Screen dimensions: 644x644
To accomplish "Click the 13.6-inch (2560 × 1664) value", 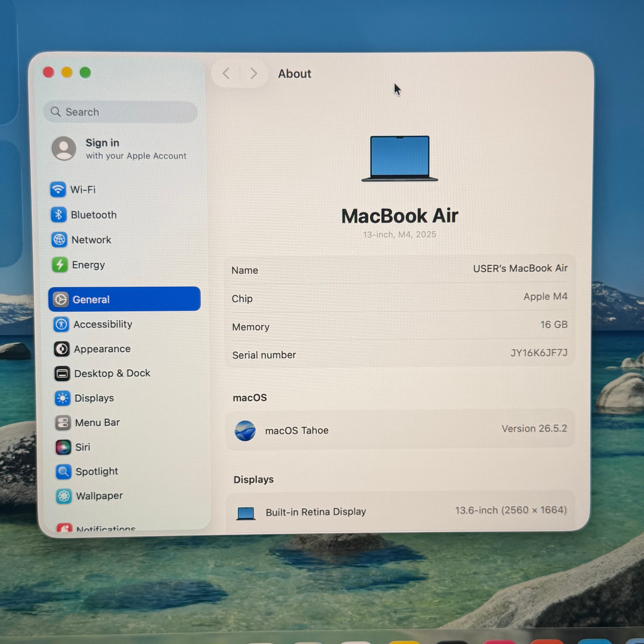I will tap(511, 510).
